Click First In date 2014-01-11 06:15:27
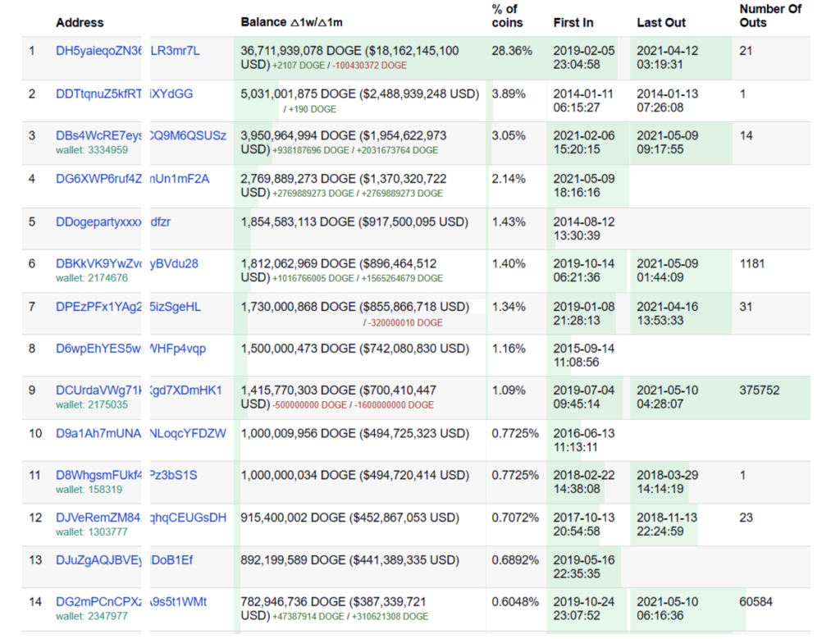840x639 pixels. (x=583, y=101)
